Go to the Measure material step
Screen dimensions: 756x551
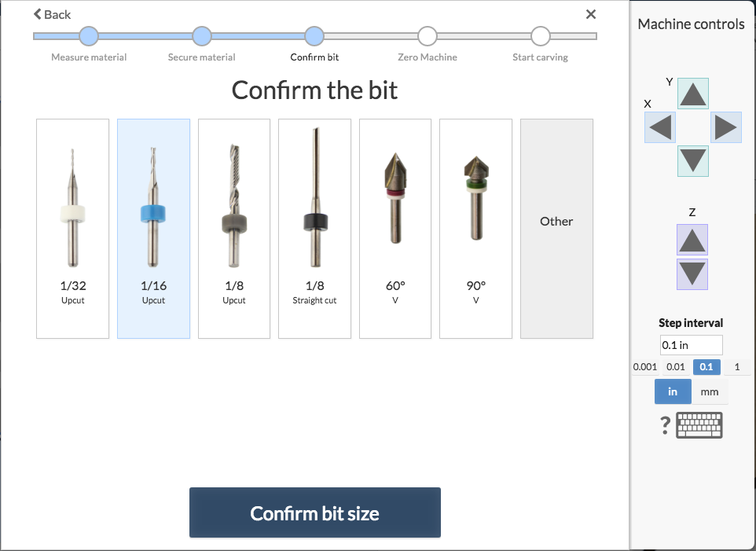(x=89, y=36)
